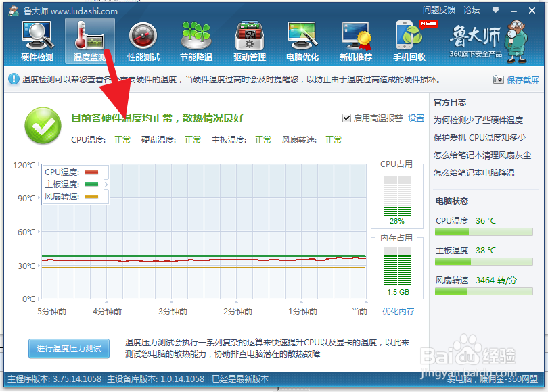Click the green checkmark status icon
Image resolution: width=548 pixels, height=392 pixels.
point(43,126)
